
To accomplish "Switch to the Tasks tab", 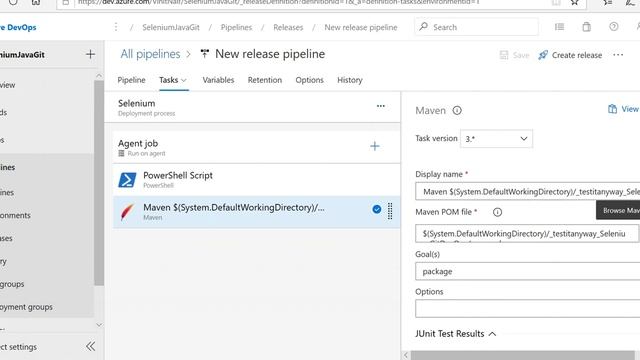I will (x=169, y=80).
